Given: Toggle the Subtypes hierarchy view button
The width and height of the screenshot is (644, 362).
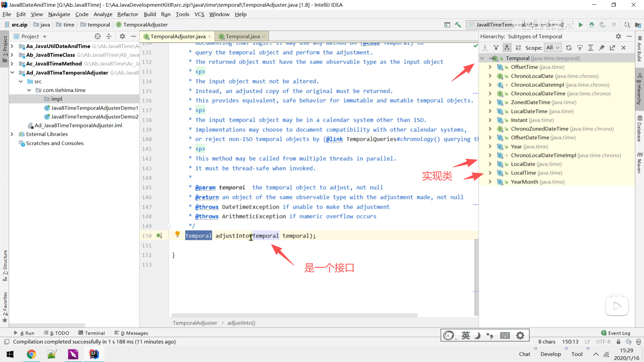Looking at the screenshot, I should 507,48.
